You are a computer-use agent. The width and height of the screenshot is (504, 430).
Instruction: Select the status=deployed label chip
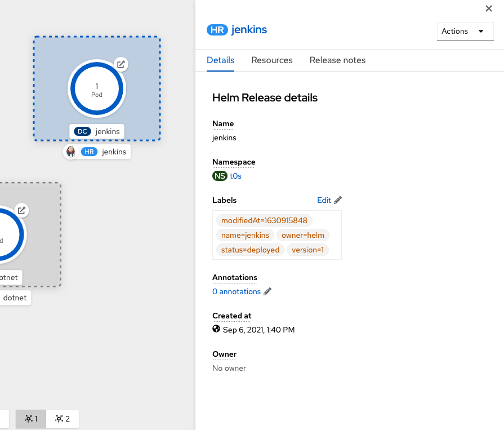pos(250,250)
